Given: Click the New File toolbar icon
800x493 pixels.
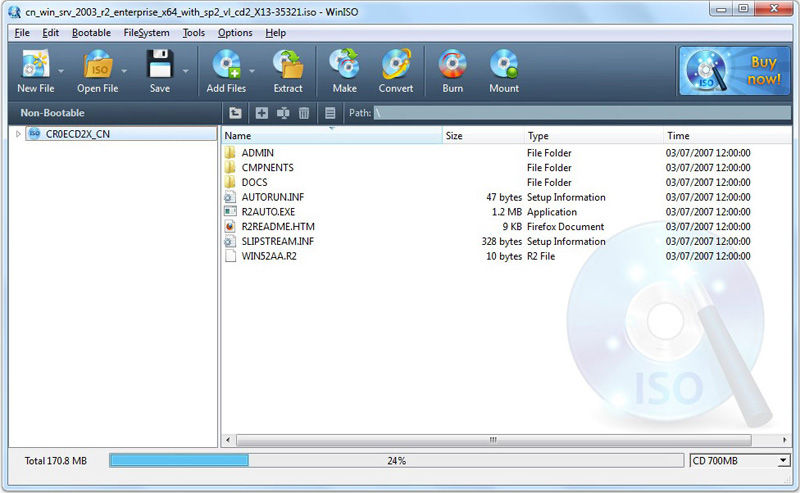Looking at the screenshot, I should 35,64.
